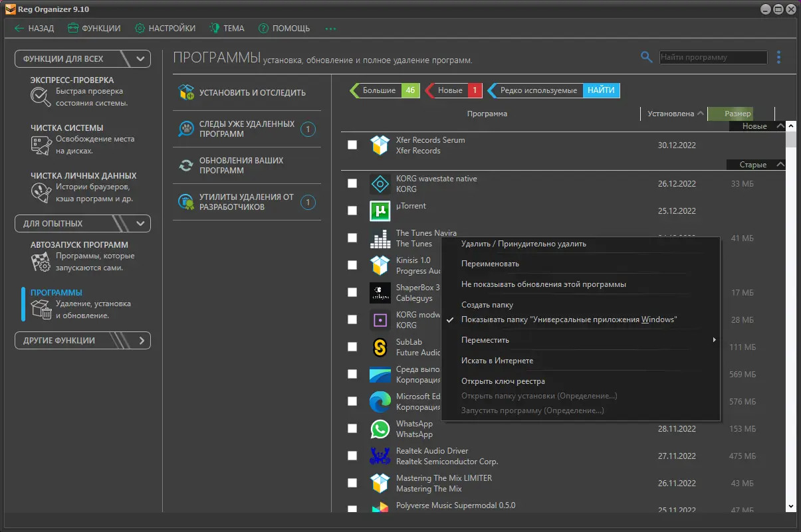Click the Express-Проверка stopwatch icon

[41, 97]
